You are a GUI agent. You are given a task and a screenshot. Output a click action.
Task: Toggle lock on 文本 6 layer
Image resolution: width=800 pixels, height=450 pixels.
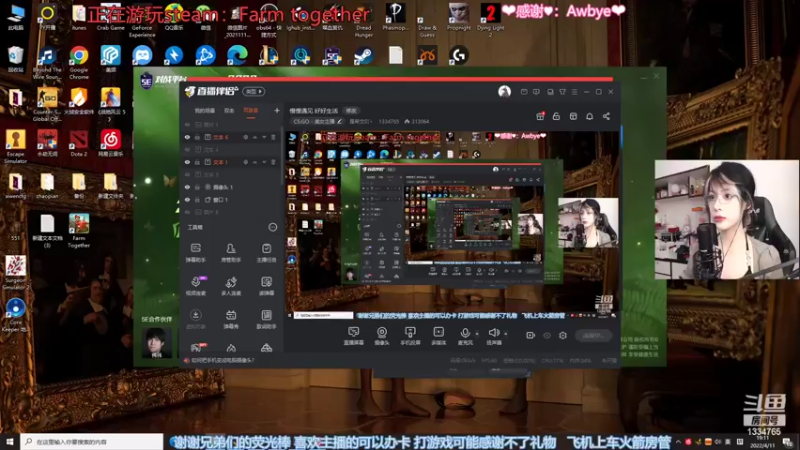197,137
